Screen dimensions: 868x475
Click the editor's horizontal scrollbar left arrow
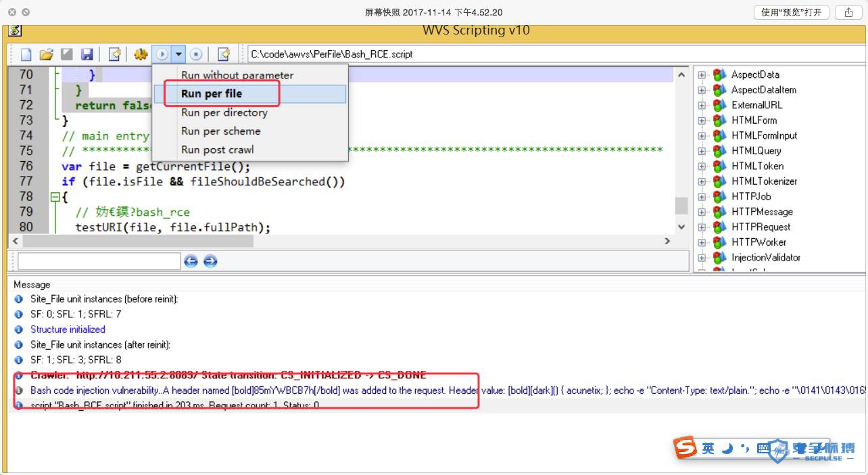(x=15, y=241)
